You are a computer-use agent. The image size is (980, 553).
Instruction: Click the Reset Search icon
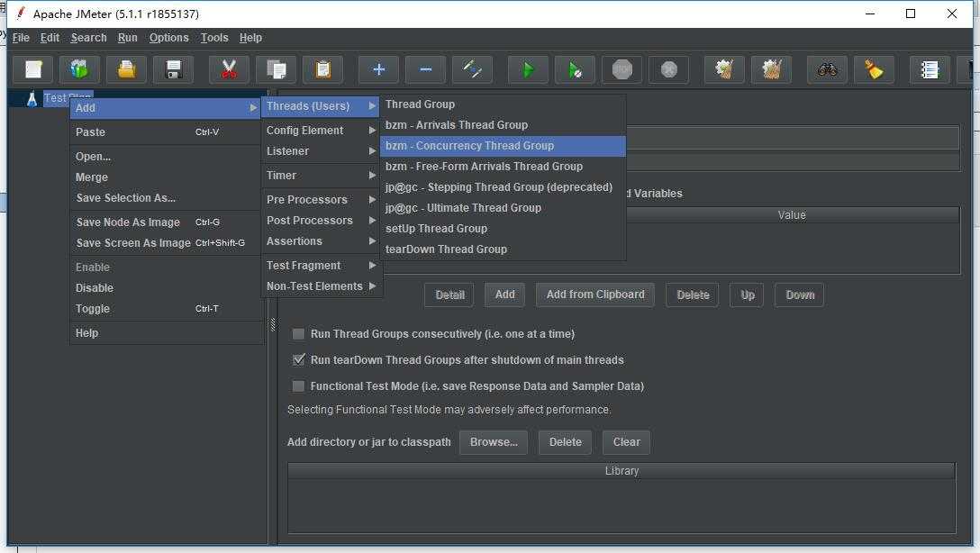(x=874, y=69)
